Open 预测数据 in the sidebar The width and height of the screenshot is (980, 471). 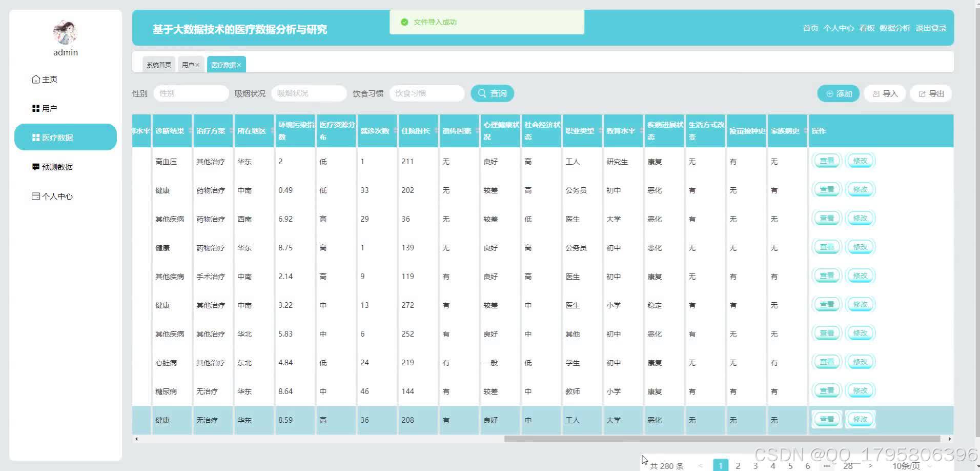[x=66, y=167]
